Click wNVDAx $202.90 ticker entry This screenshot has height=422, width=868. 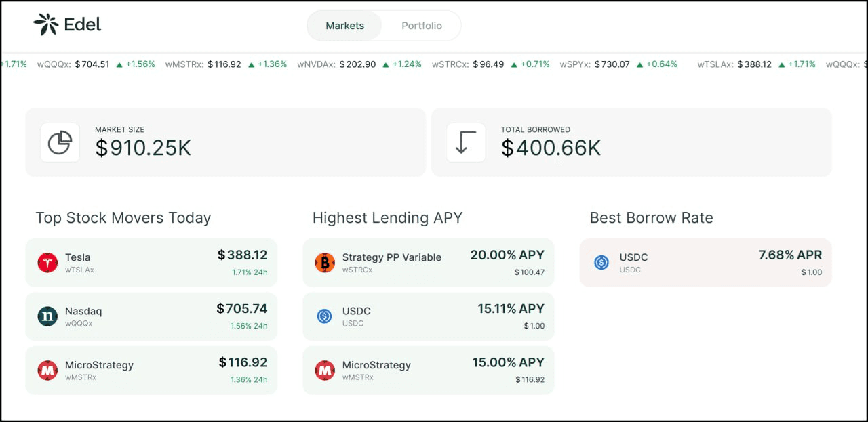(x=359, y=64)
